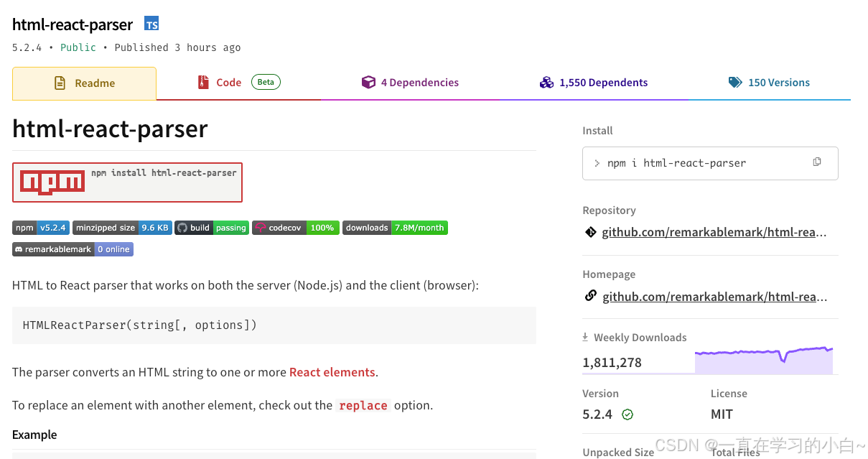The width and height of the screenshot is (868, 459).
Task: Click the Discord icon in remarkablemark badge
Action: 19,249
